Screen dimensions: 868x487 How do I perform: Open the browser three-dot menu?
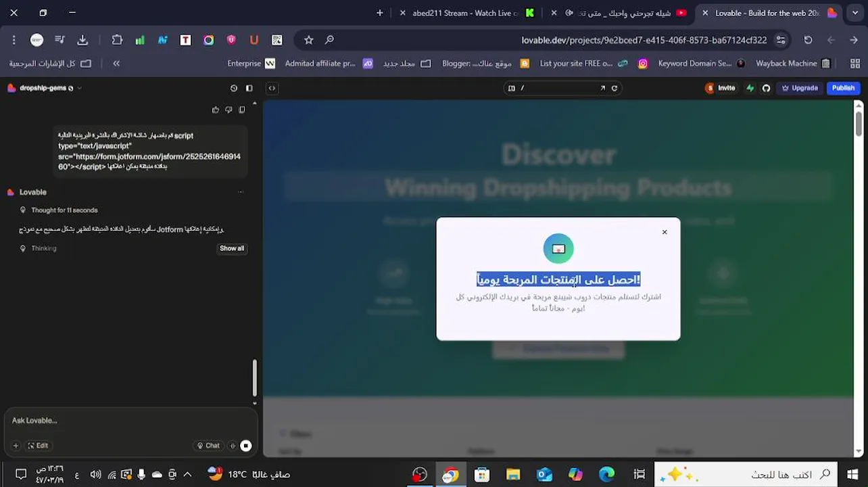pyautogui.click(x=14, y=40)
